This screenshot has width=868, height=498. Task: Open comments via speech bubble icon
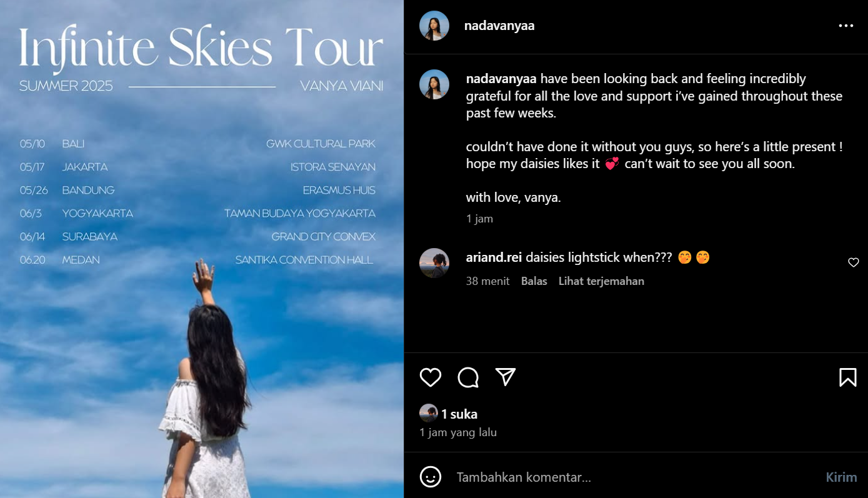(468, 377)
